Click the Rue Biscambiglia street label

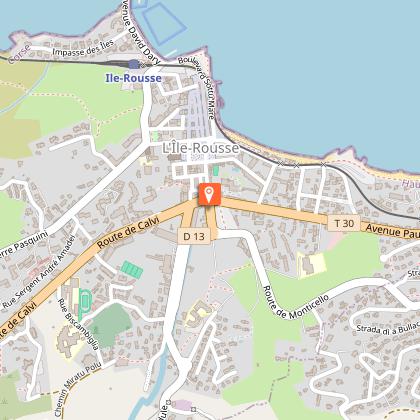pos(79,324)
